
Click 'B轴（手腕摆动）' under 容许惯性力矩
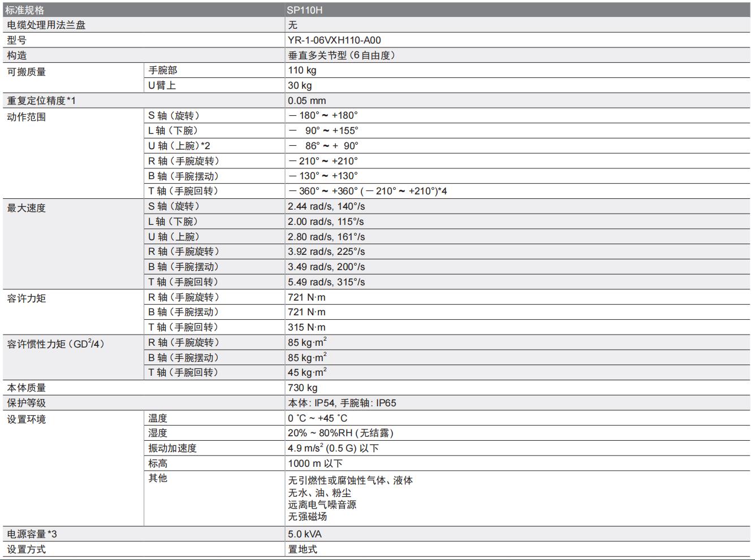[x=184, y=358]
